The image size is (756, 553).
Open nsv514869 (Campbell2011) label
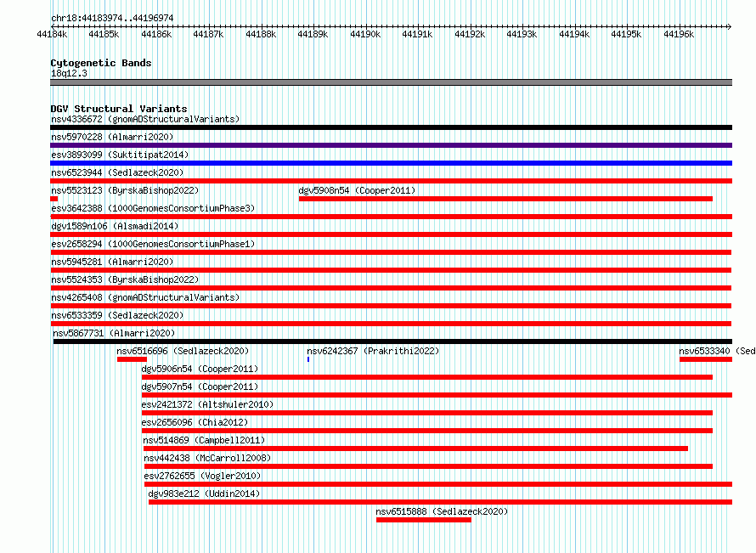pos(204,440)
